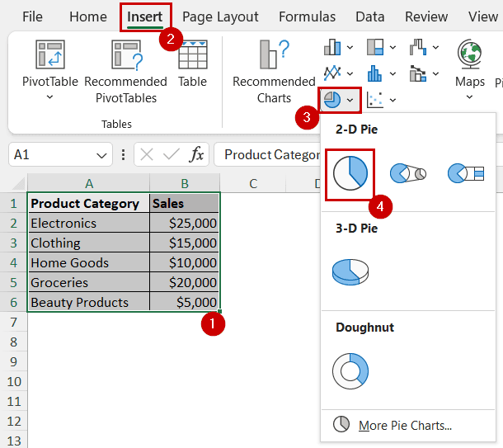Select the Electronics cell

click(89, 223)
